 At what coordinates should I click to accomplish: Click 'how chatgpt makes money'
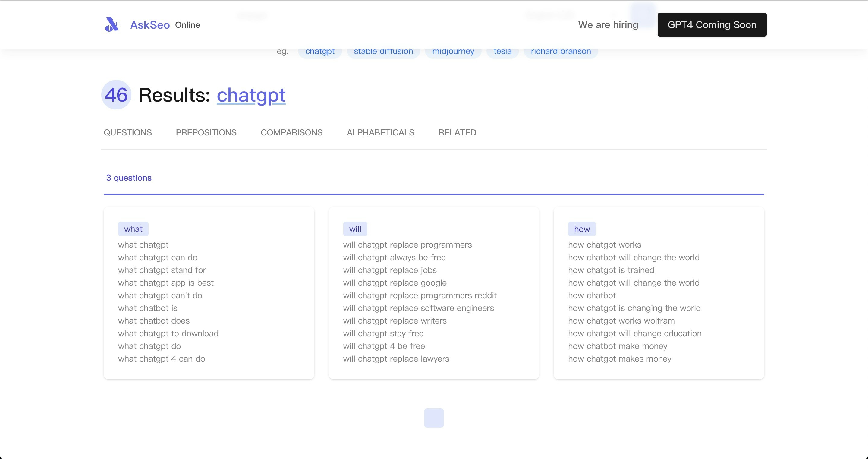pyautogui.click(x=620, y=359)
